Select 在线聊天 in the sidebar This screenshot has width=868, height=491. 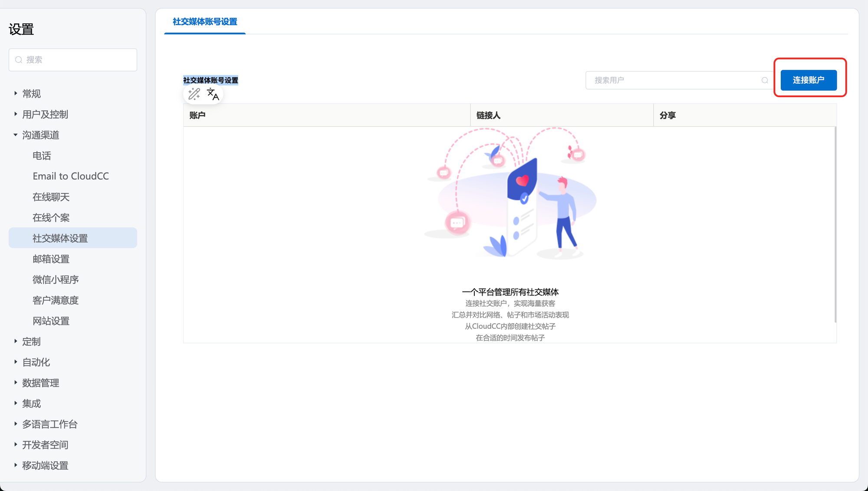[x=51, y=197]
